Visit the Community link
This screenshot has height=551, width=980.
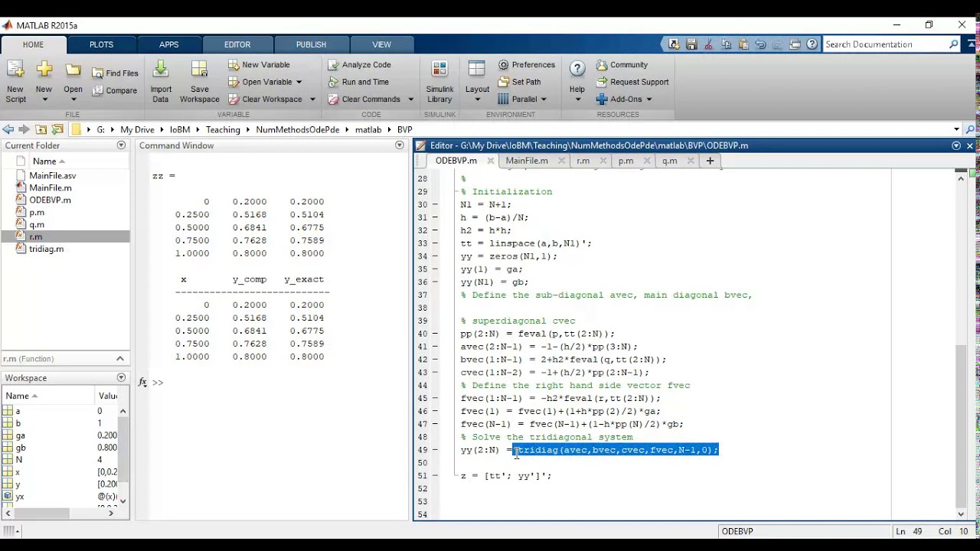pos(622,65)
